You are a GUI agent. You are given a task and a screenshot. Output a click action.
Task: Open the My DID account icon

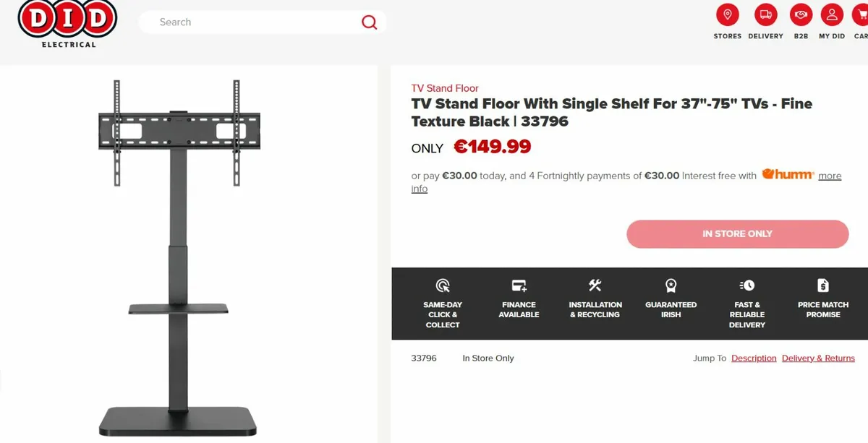[x=832, y=15]
